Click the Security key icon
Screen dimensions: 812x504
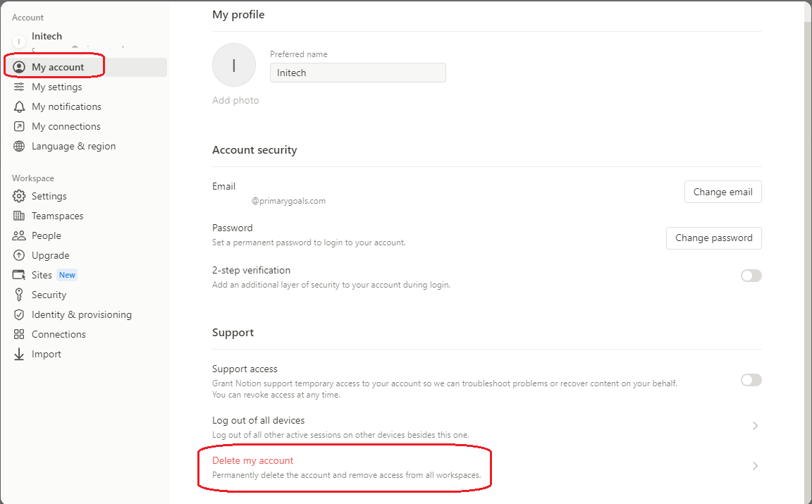click(19, 295)
